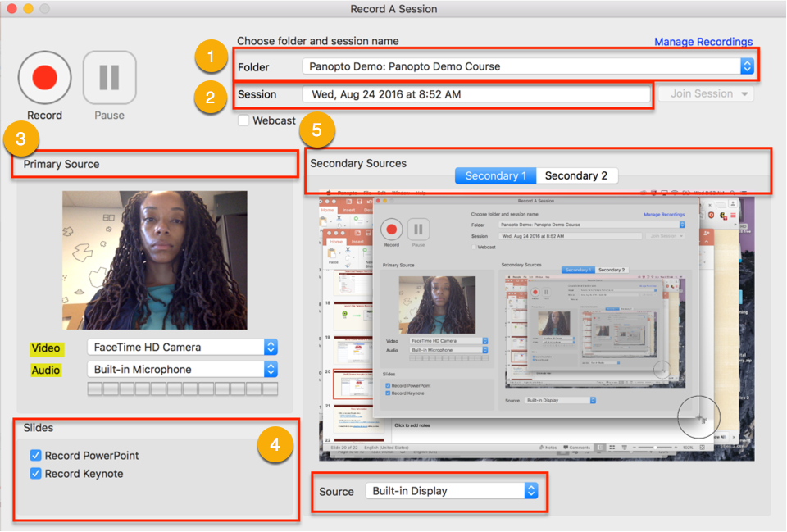
Task: Open the Join Session dropdown
Action: click(x=706, y=93)
